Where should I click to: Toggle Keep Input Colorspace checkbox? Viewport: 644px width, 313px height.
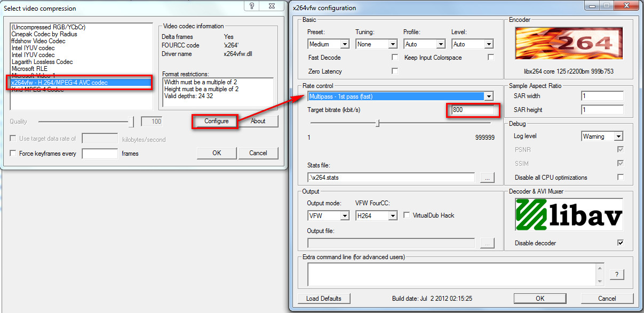[491, 57]
